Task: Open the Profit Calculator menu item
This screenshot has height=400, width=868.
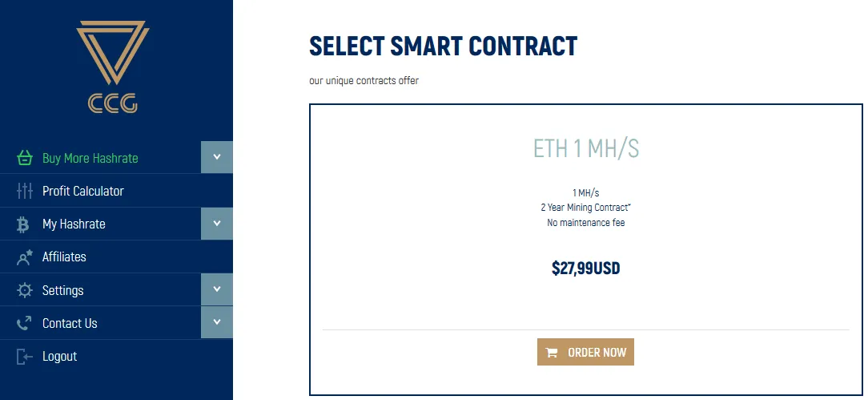Action: tap(116, 191)
